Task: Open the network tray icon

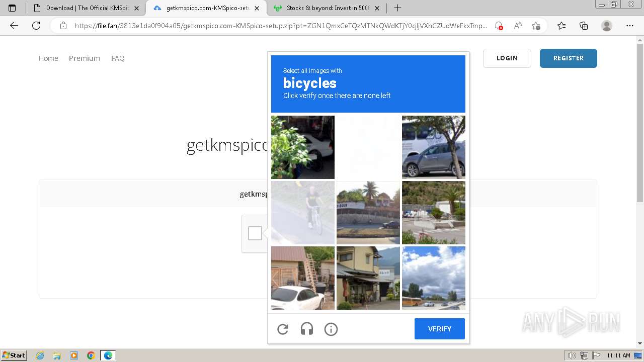Action: [x=584, y=355]
